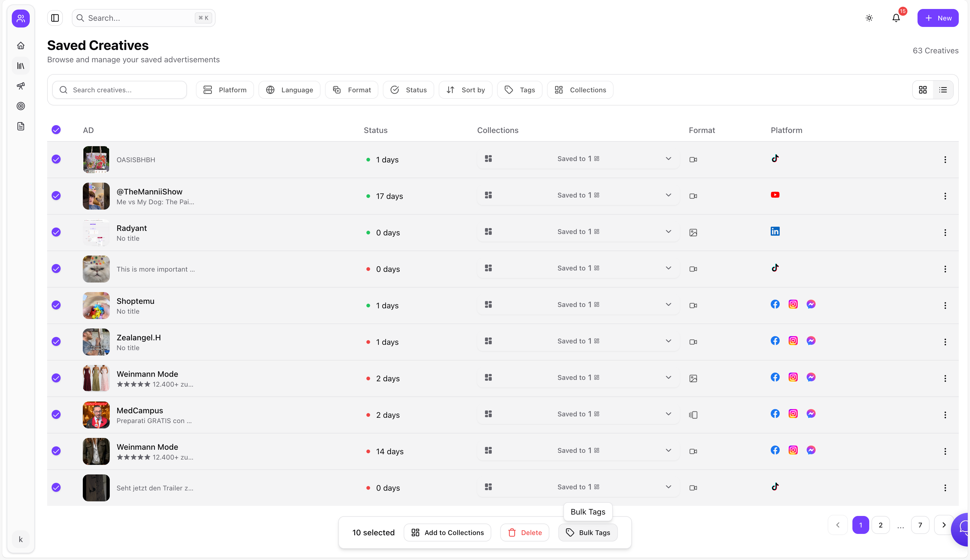
Task: Open the home icon in sidebar
Action: (x=21, y=46)
